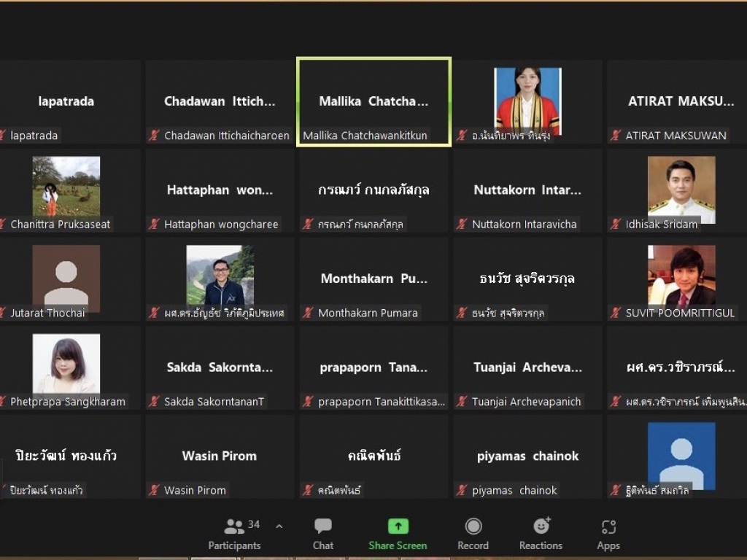This screenshot has width=747, height=560.
Task: Click the blue default avatar tile
Action: [681, 454]
